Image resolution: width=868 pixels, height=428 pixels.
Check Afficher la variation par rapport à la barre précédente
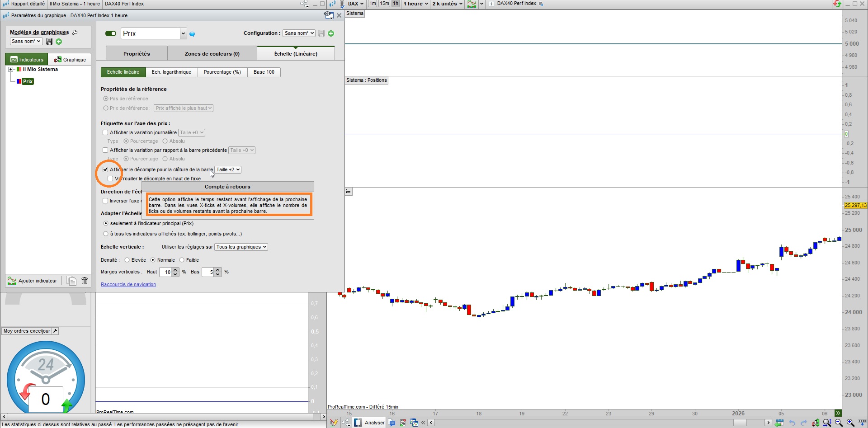[x=105, y=150]
